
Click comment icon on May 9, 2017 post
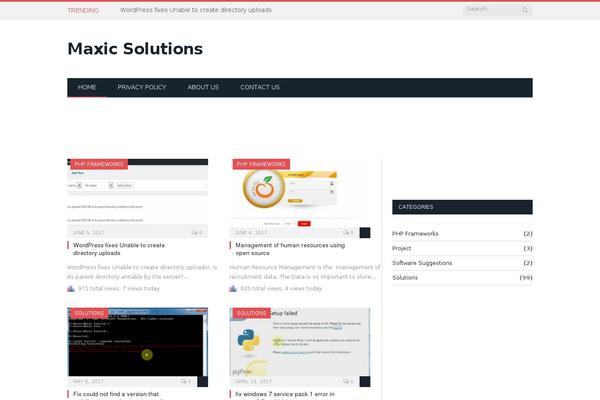pyautogui.click(x=184, y=381)
